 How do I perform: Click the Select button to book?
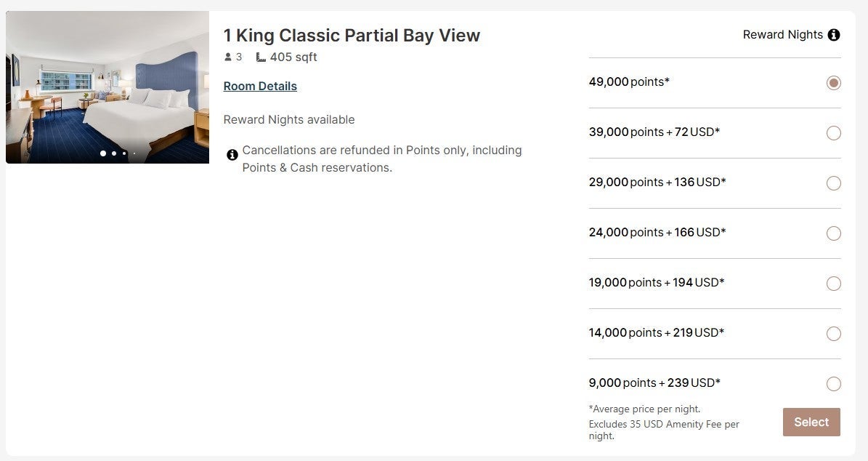[811, 422]
